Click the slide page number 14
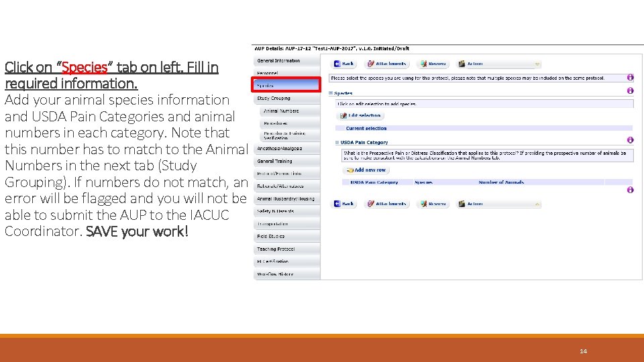Viewport: 644px width, 362px height. [x=583, y=351]
